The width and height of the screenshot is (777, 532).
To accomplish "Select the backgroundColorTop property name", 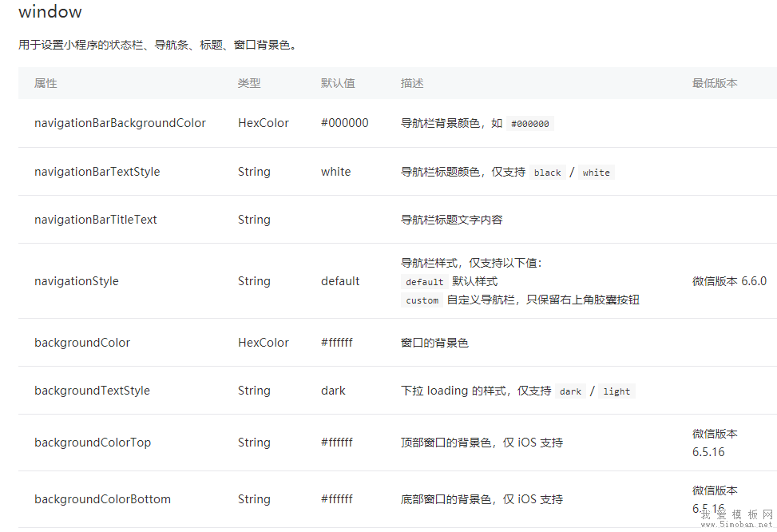I will tap(93, 443).
